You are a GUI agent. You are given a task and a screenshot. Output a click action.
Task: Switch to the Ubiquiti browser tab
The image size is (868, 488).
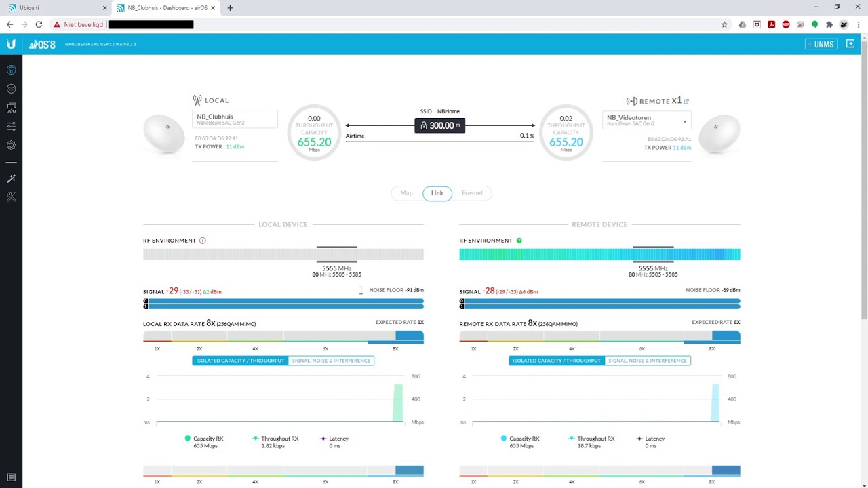[x=55, y=8]
